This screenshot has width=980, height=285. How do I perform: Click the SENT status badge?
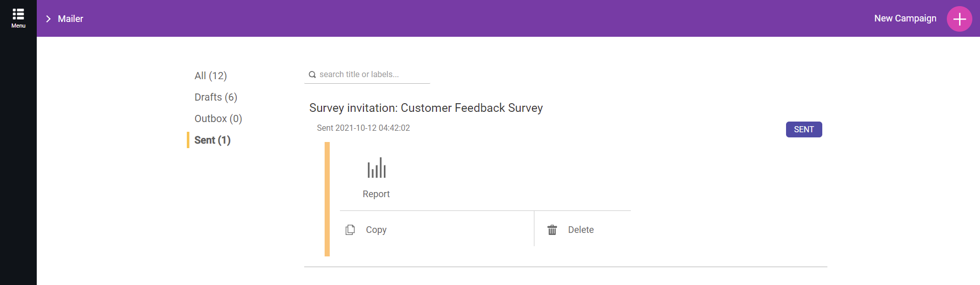point(804,129)
